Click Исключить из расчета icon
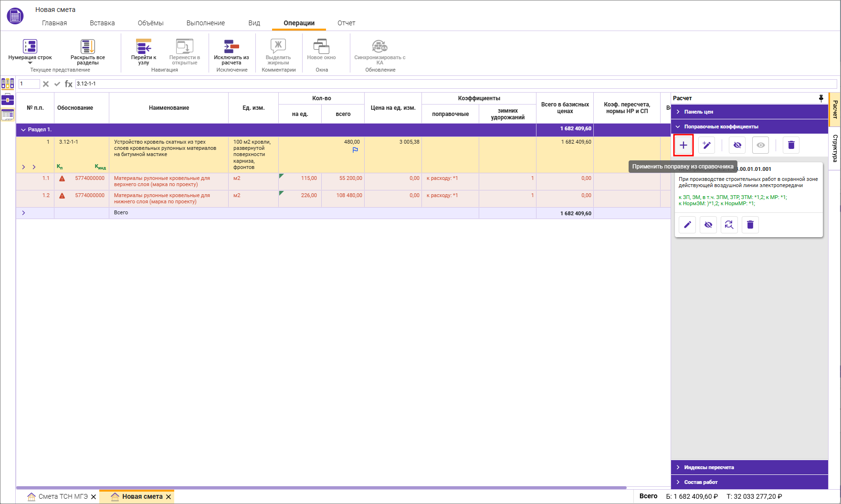Image resolution: width=841 pixels, height=504 pixels. (231, 47)
